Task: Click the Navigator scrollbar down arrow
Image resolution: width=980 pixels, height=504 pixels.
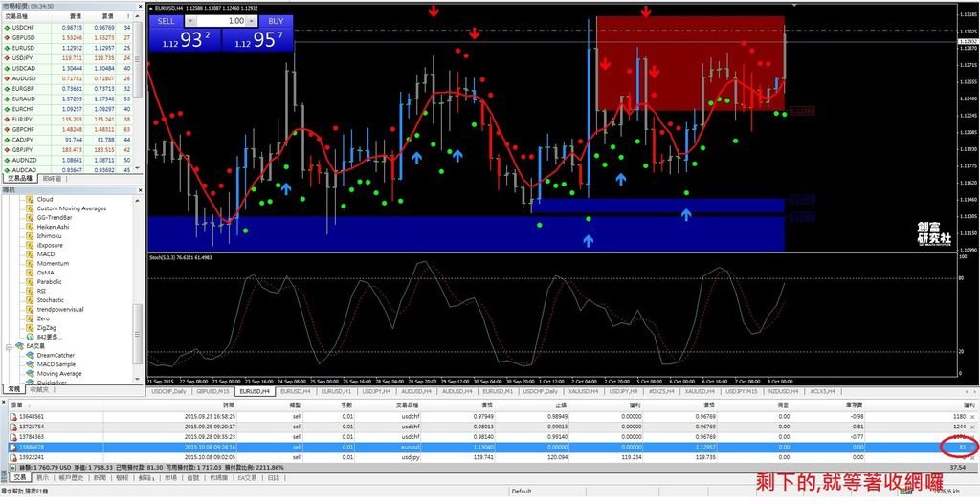Action: [137, 379]
